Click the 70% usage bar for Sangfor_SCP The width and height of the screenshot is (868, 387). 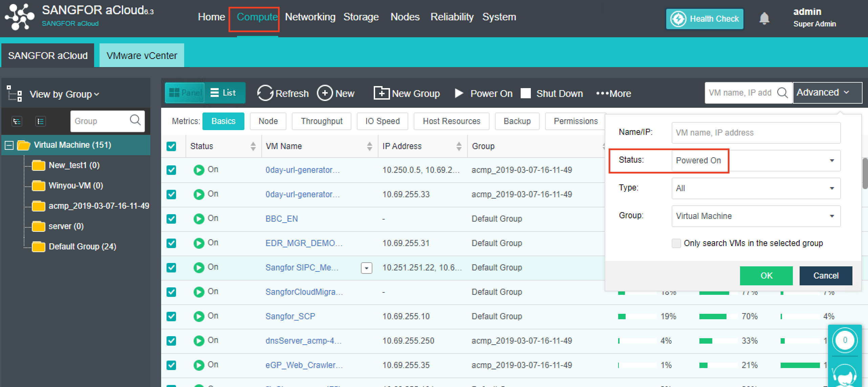tap(718, 317)
